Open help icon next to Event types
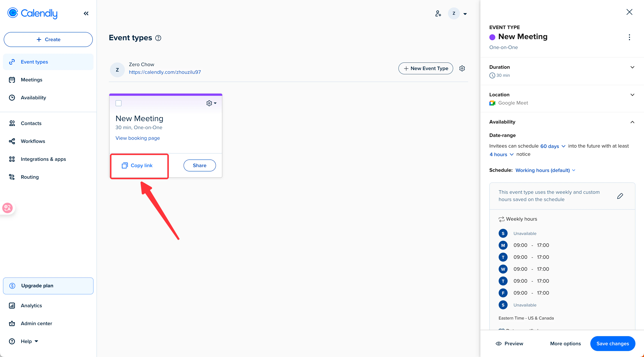This screenshot has width=644, height=357. pos(158,38)
